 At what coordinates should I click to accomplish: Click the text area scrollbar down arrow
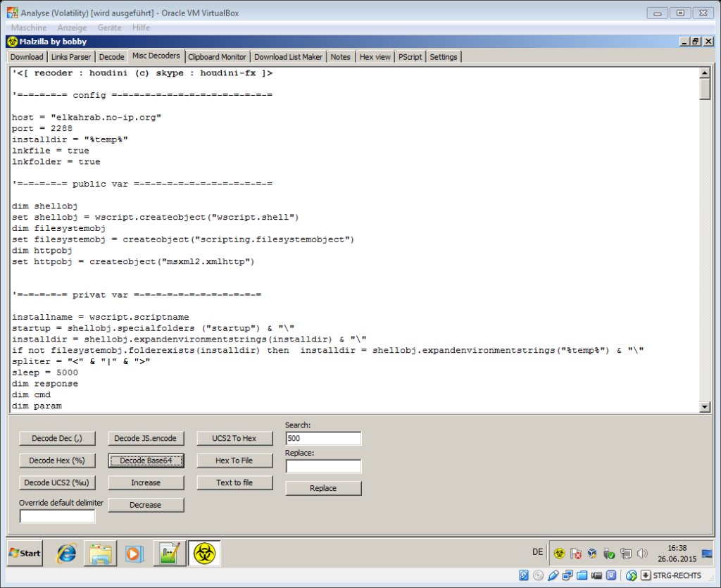(x=704, y=406)
